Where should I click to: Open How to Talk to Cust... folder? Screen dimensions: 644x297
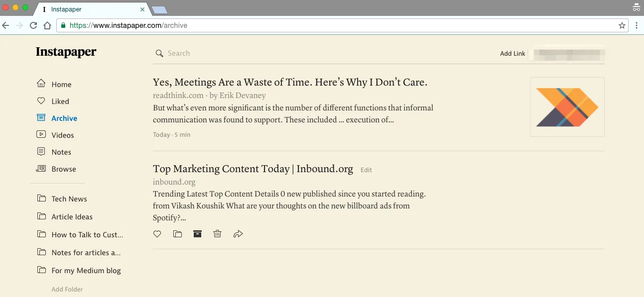point(87,235)
